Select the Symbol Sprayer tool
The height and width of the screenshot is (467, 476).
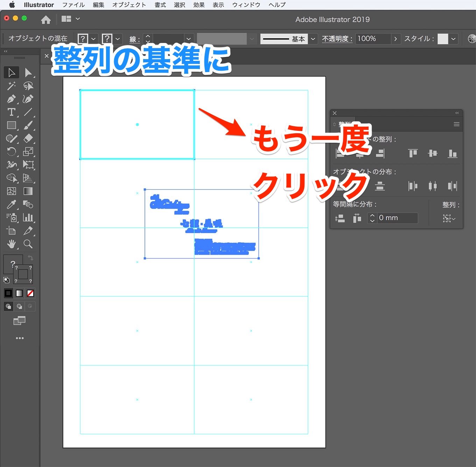12,218
